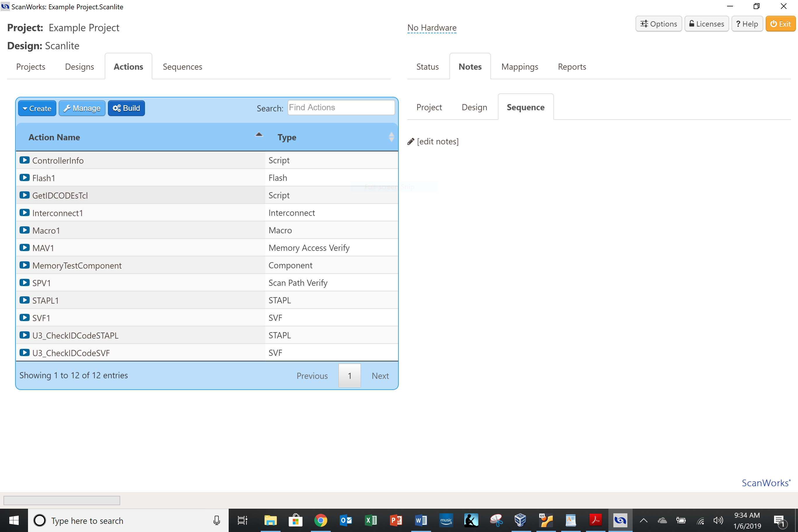The width and height of the screenshot is (798, 532).
Task: Run the Flash1 action play icon
Action: coord(24,177)
